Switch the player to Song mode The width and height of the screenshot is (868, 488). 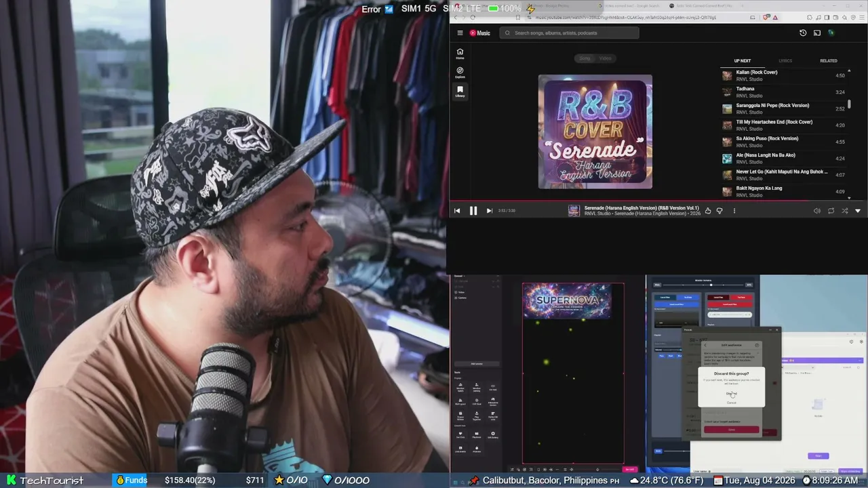(585, 58)
